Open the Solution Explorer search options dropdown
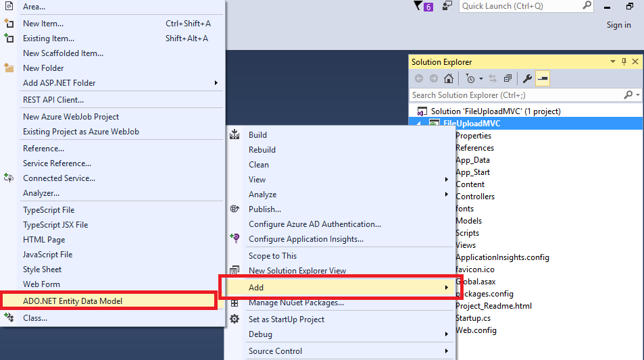The height and width of the screenshot is (360, 644). point(638,95)
